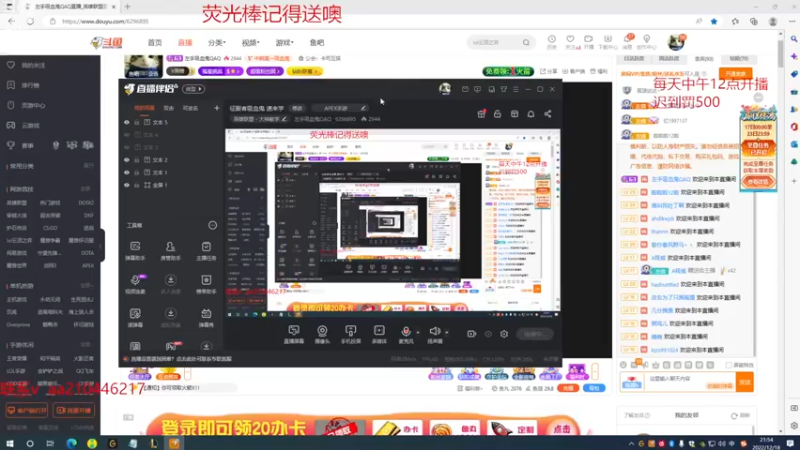Screen dimensions: 800x450
Task: Click Douyu search magnifier icon
Action: coord(526,42)
